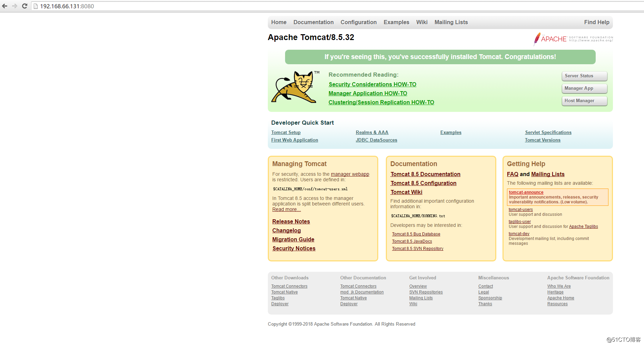Open Tomcat Connectors under Other Documentation
Viewport: 644px width, 346px height.
[x=358, y=286]
